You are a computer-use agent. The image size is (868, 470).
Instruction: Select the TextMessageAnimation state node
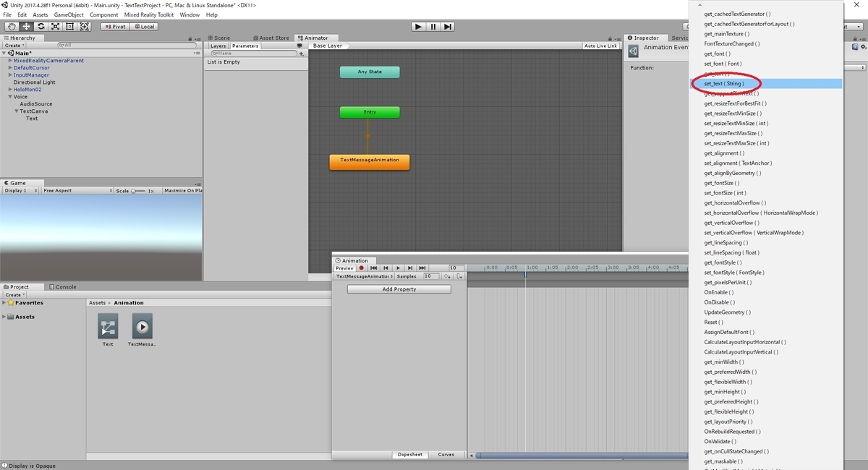pyautogui.click(x=370, y=161)
